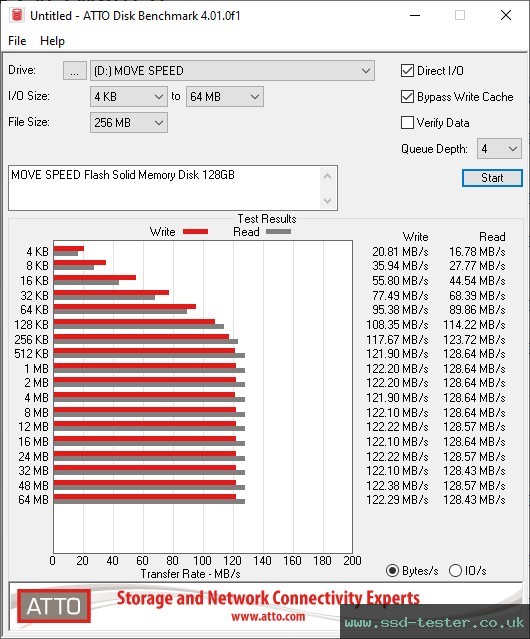Open the Drive dropdown showing MOVE SPEED

[x=232, y=71]
